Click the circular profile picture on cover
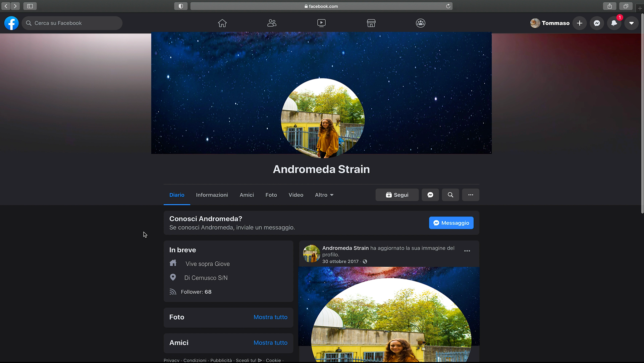The image size is (644, 363). point(323,118)
